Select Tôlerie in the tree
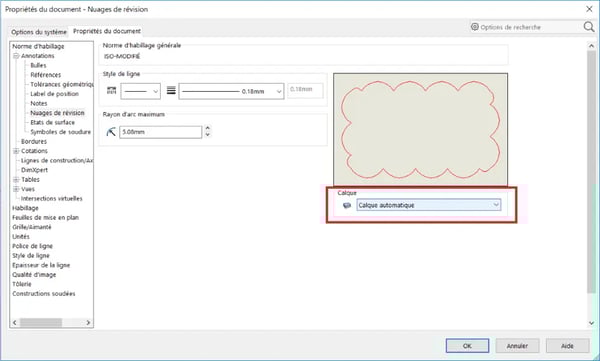600x361 pixels. pos(22,284)
